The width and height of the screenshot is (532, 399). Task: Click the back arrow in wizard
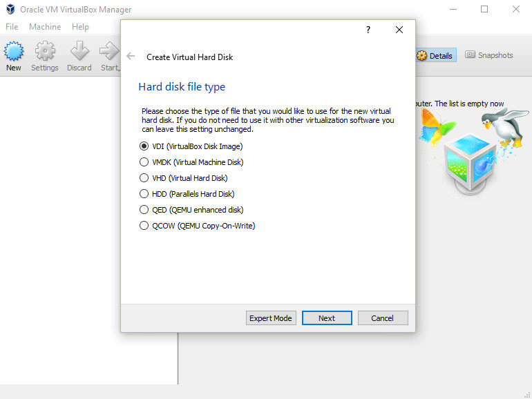pyautogui.click(x=131, y=57)
